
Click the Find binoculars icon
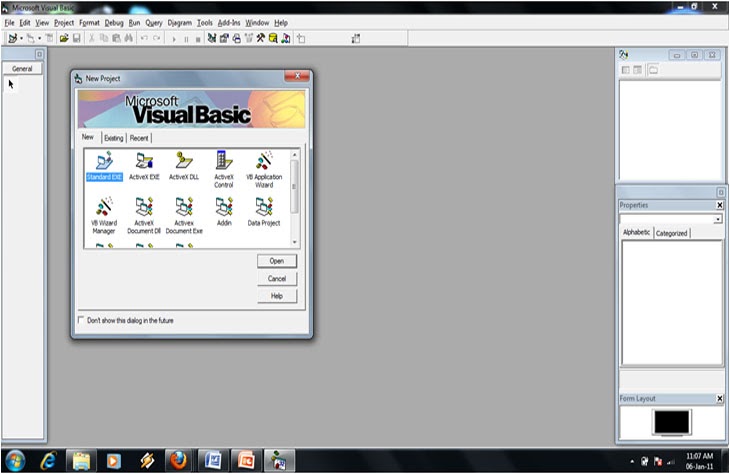point(128,39)
